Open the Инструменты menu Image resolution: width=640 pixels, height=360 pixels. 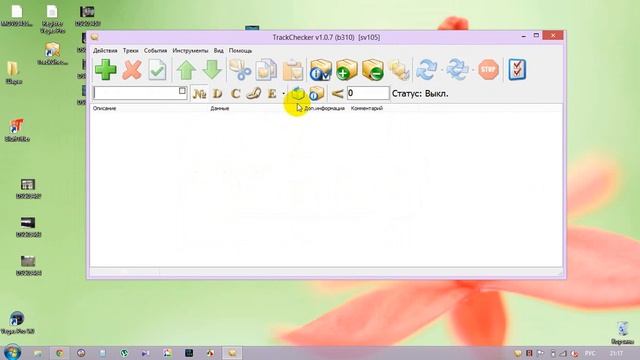[x=190, y=51]
